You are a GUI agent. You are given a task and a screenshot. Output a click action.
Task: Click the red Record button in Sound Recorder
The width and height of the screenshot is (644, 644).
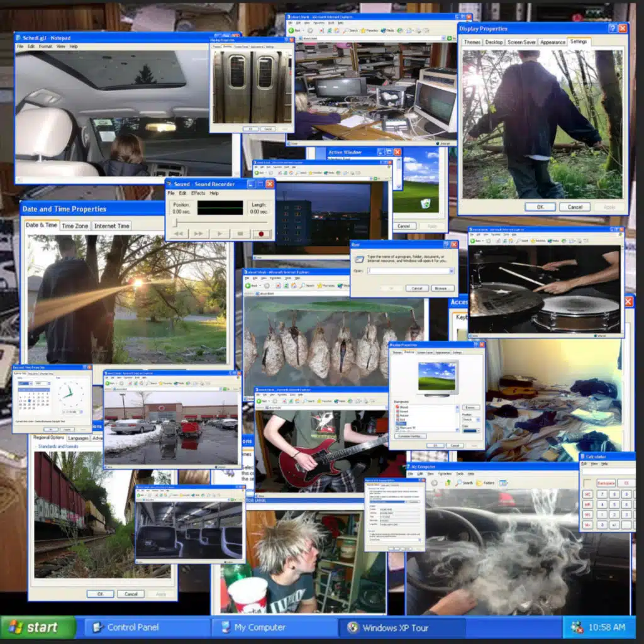[261, 234]
